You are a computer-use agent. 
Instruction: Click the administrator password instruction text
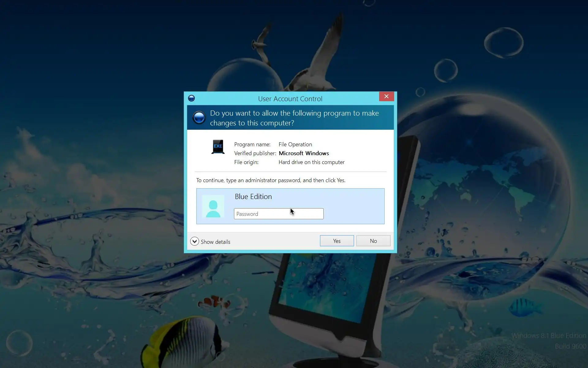[270, 180]
